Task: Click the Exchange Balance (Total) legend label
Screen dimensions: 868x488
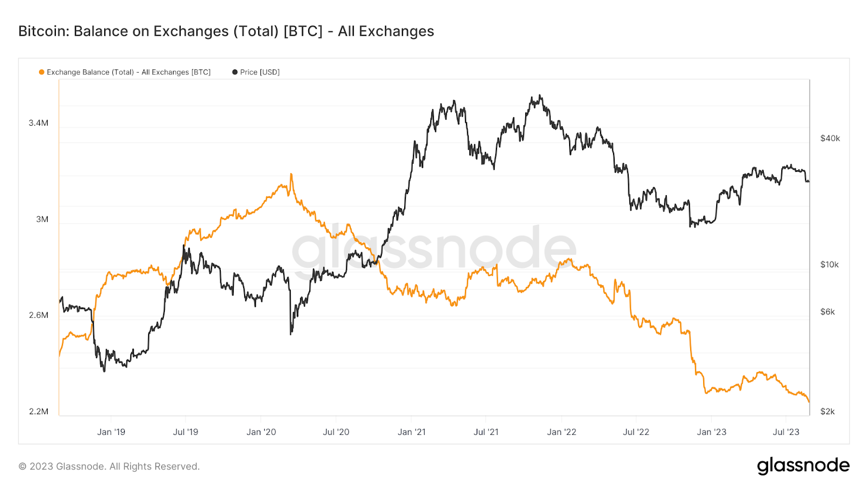Action: pos(129,72)
